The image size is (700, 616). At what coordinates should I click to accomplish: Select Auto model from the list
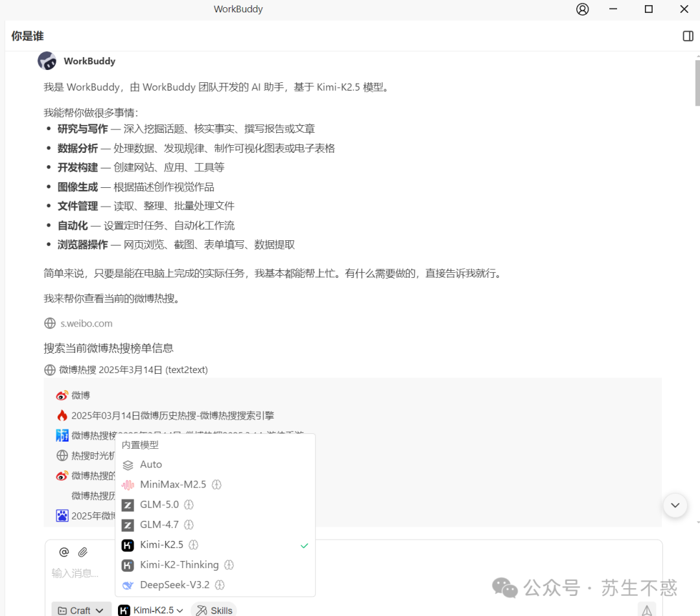[x=215, y=464]
